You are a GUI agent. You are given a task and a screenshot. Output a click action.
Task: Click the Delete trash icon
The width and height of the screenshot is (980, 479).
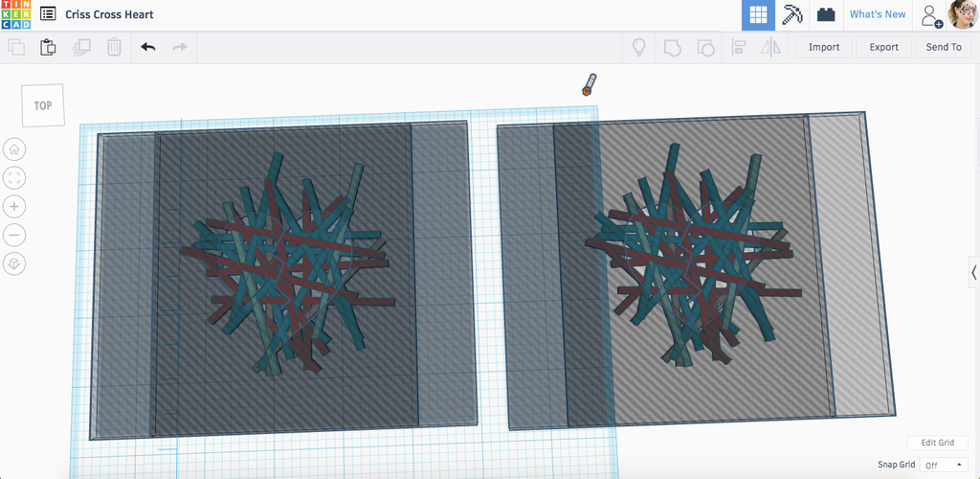pos(114,48)
